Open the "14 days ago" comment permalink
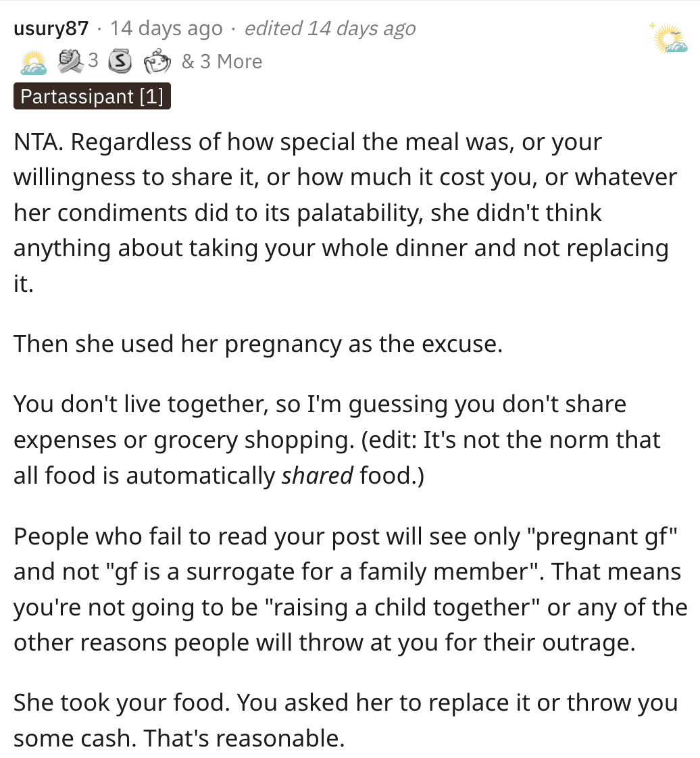 [166, 28]
